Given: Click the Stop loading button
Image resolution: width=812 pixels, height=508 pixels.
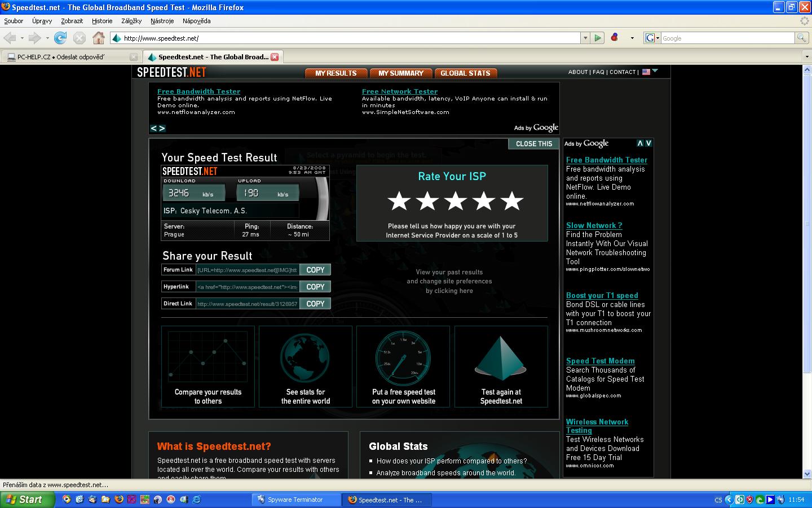Looking at the screenshot, I should point(80,38).
